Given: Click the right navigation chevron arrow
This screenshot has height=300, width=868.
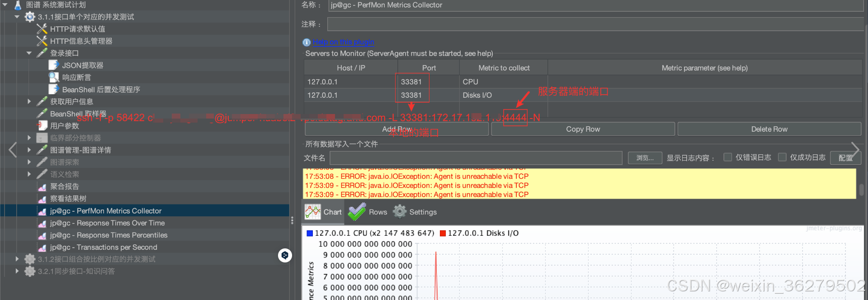Looking at the screenshot, I should click(855, 150).
